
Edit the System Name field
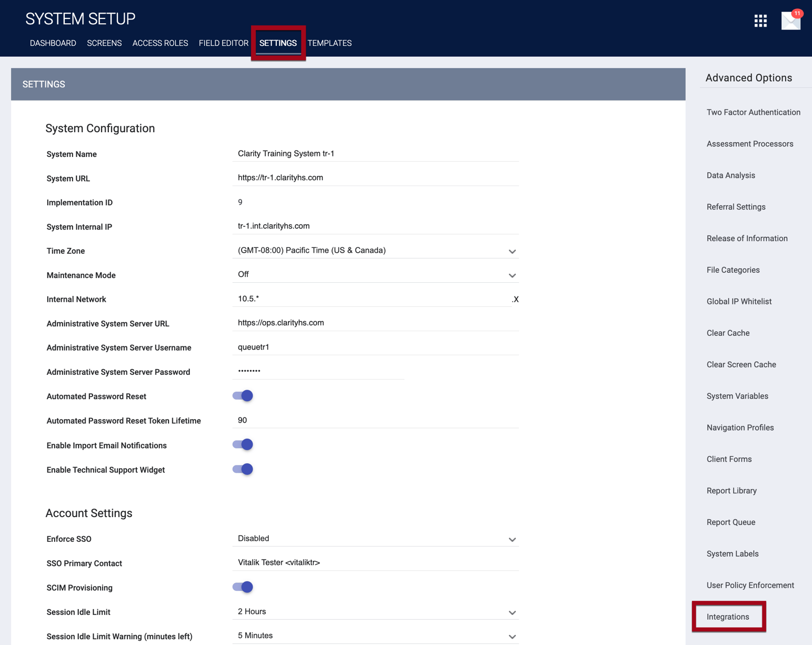tap(375, 153)
